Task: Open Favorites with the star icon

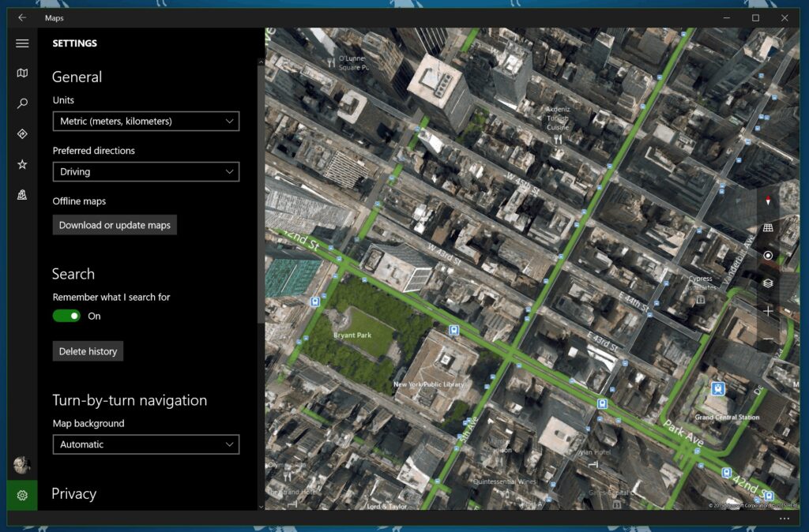Action: tap(22, 164)
